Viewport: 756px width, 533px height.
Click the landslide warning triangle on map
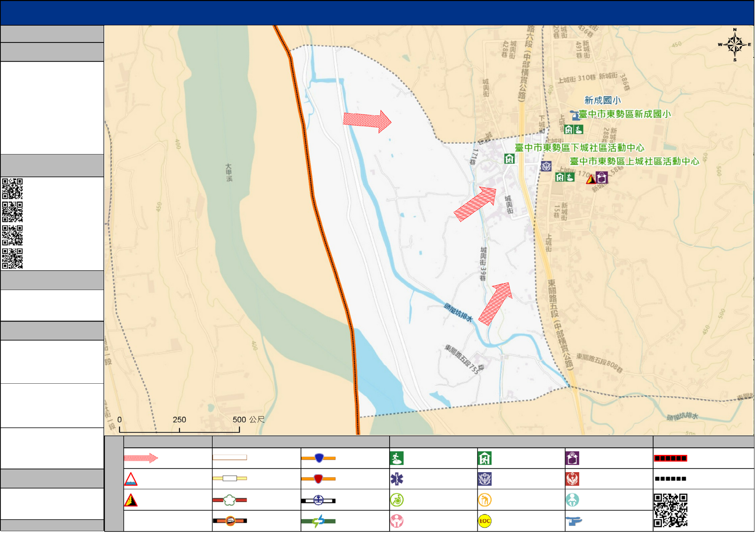point(591,179)
